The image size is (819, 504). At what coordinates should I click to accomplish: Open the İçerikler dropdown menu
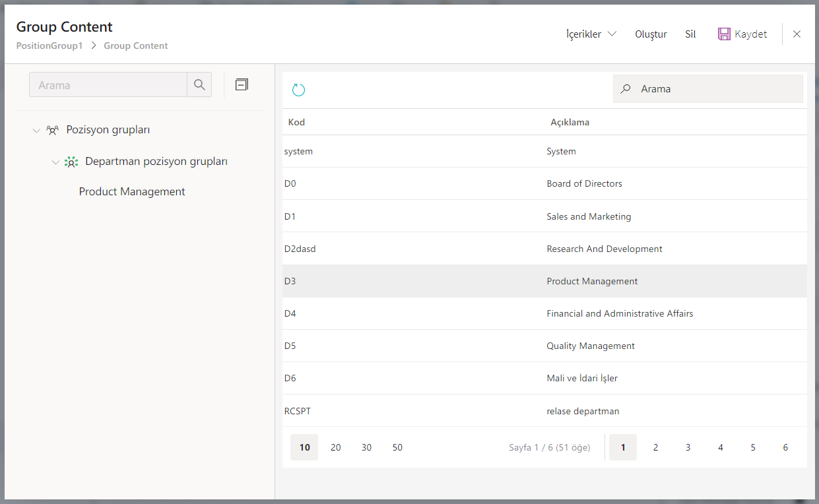[591, 34]
